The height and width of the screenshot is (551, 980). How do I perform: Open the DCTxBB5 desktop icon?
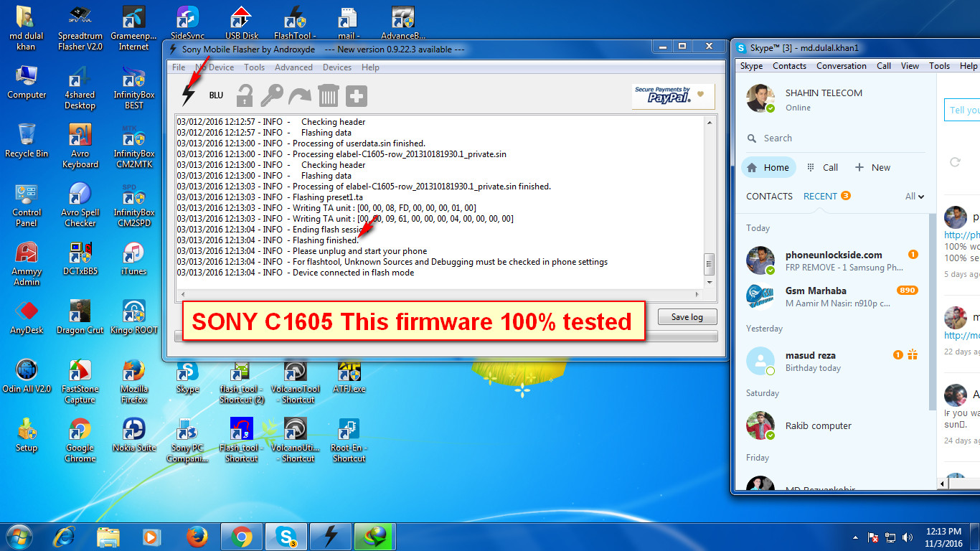click(x=80, y=259)
